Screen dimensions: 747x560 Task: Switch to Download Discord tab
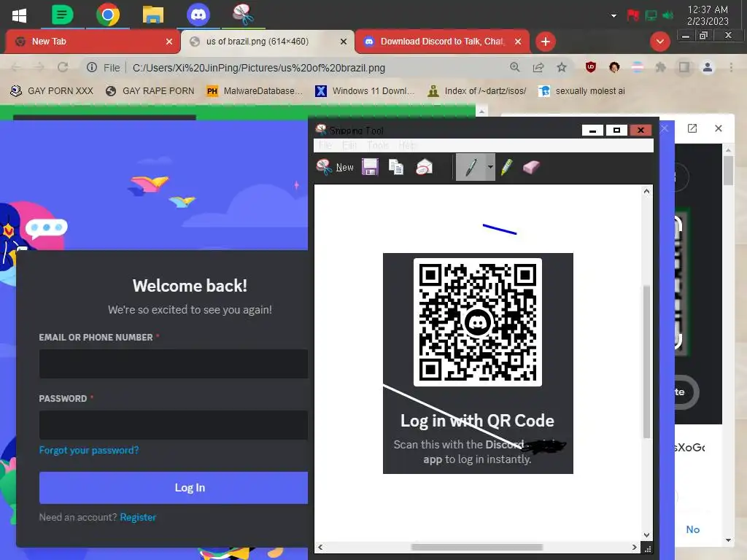[x=441, y=42]
